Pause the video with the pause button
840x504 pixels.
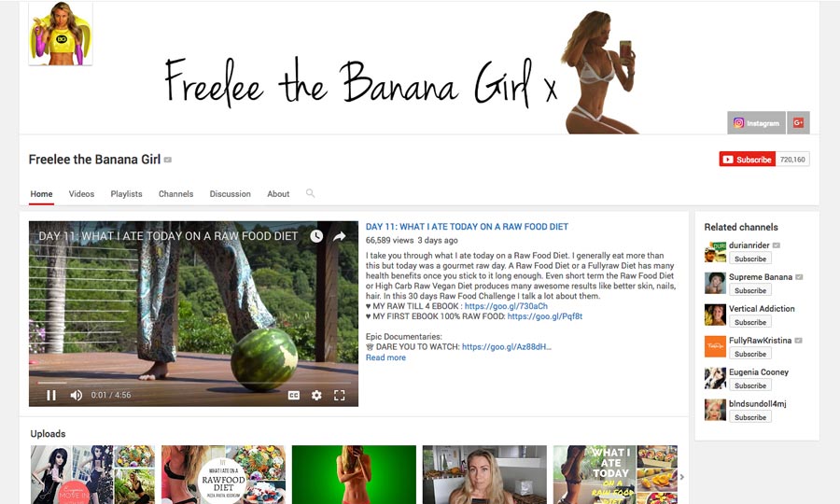[51, 396]
